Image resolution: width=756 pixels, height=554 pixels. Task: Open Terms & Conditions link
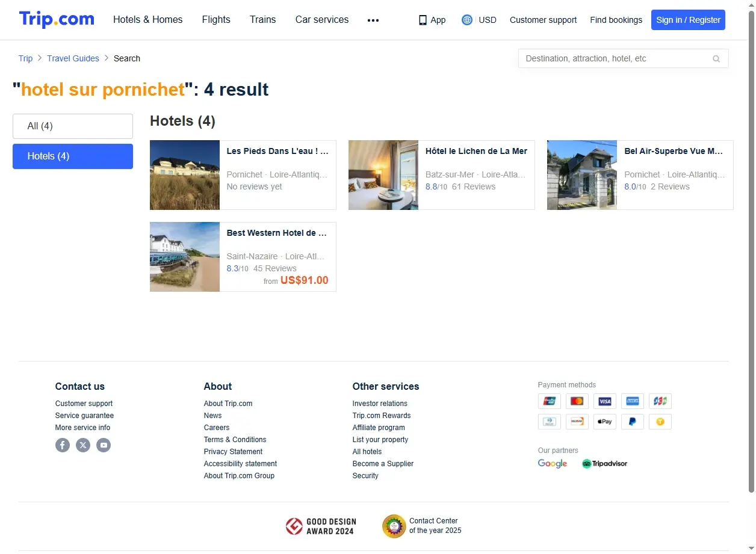coord(235,440)
